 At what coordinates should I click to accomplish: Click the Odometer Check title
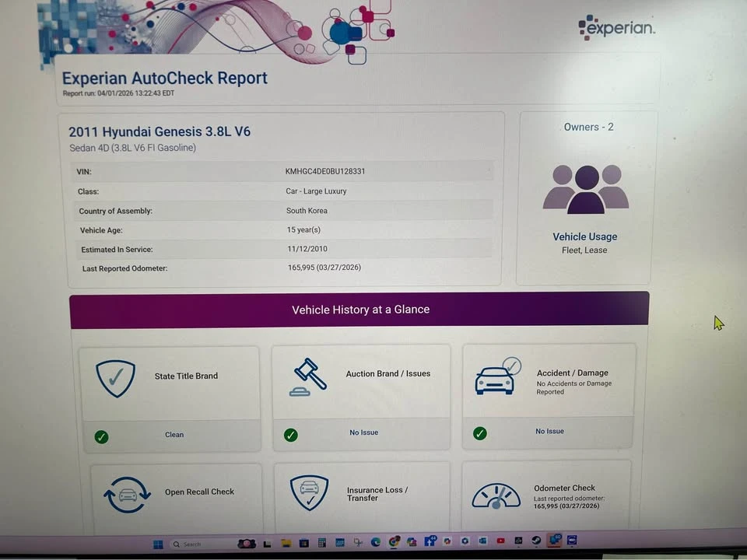click(x=565, y=488)
